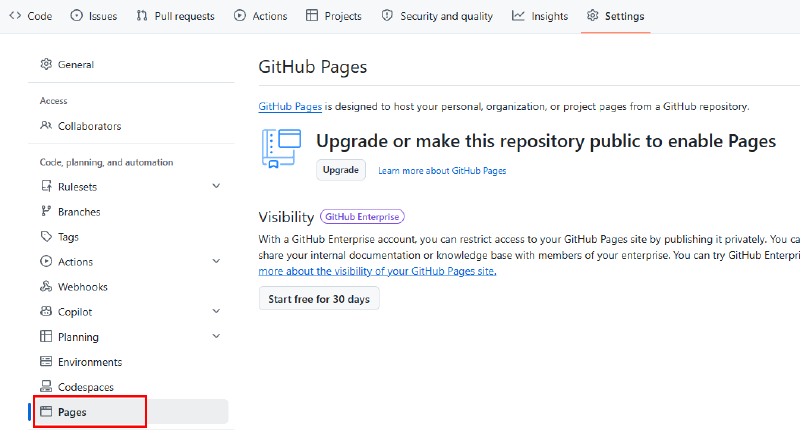Click the Collaborators people icon
Image resolution: width=800 pixels, height=437 pixels.
(x=46, y=125)
